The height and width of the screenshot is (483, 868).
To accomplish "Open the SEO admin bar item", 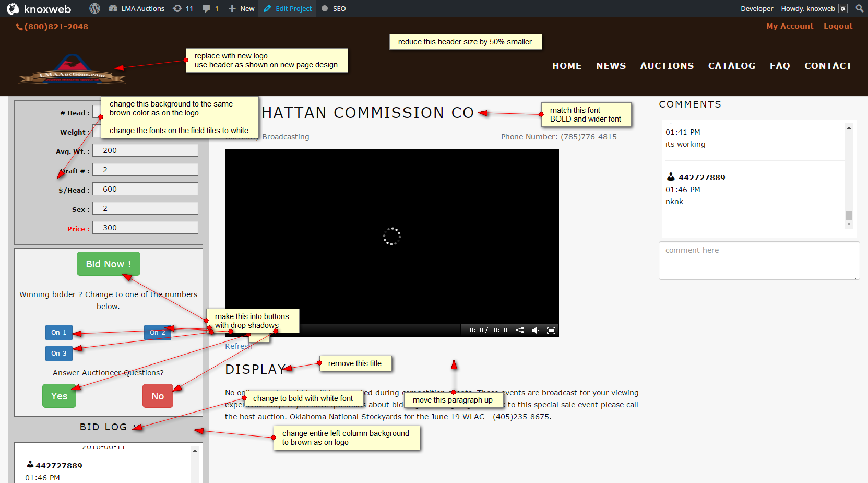I will tap(334, 8).
